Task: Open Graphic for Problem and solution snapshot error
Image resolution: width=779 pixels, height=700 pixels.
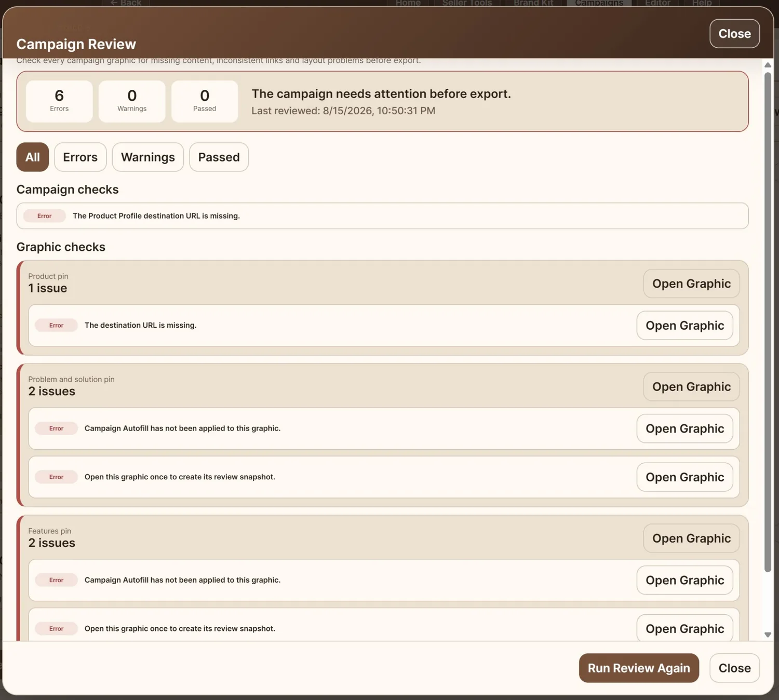Action: point(684,477)
